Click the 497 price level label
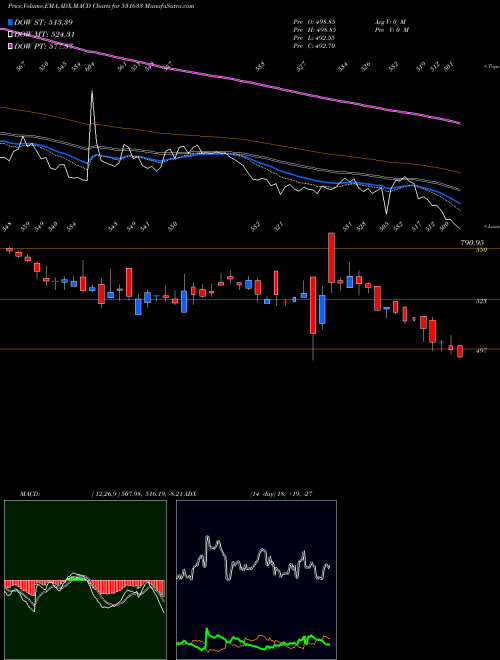This screenshot has height=660, width=500. (481, 350)
